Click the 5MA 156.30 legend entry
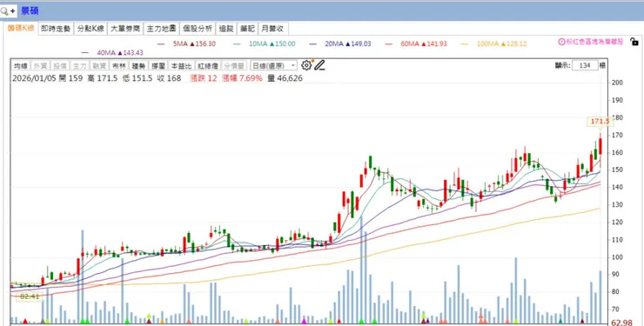Image resolution: width=644 pixels, height=326 pixels. pyautogui.click(x=187, y=43)
